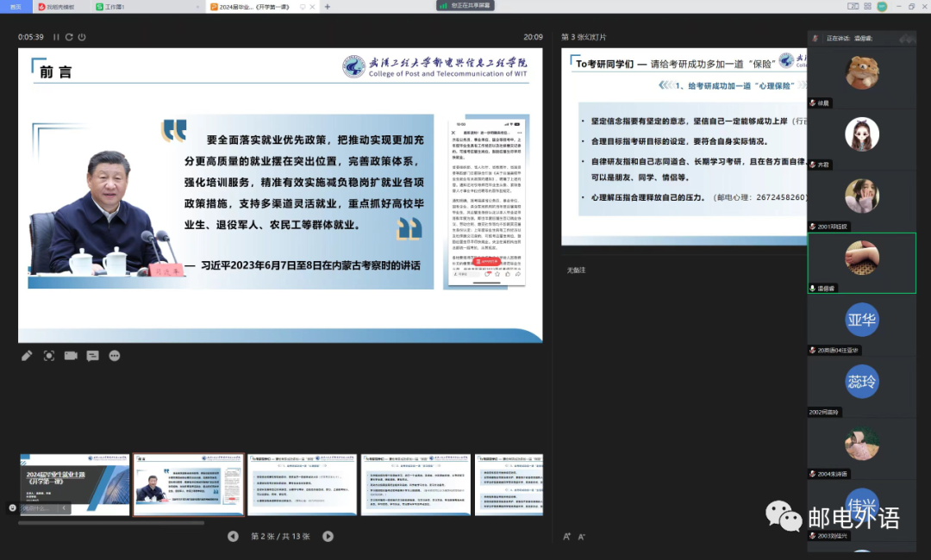Open the subtitles/comment bubble icon

(x=92, y=356)
